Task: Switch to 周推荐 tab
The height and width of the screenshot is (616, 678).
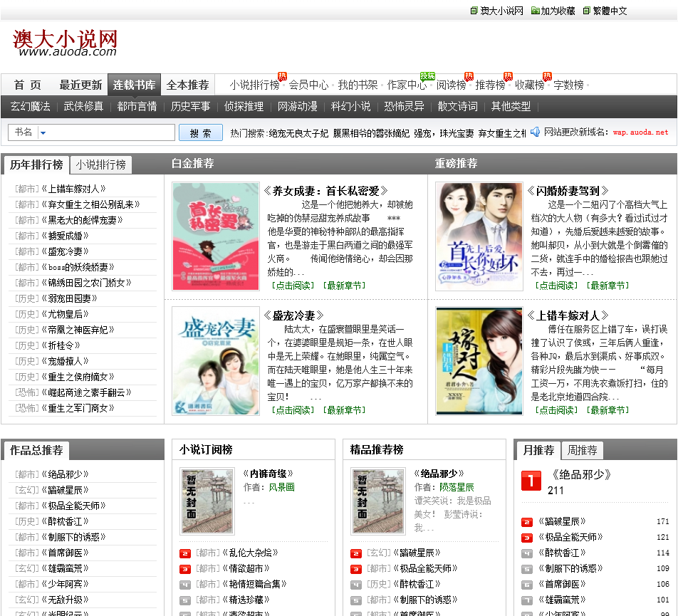Action: point(582,451)
